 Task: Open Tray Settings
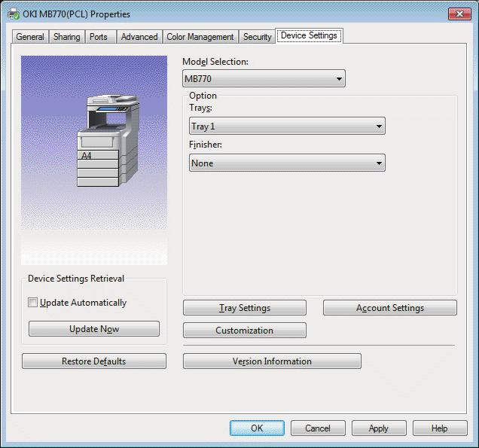245,307
